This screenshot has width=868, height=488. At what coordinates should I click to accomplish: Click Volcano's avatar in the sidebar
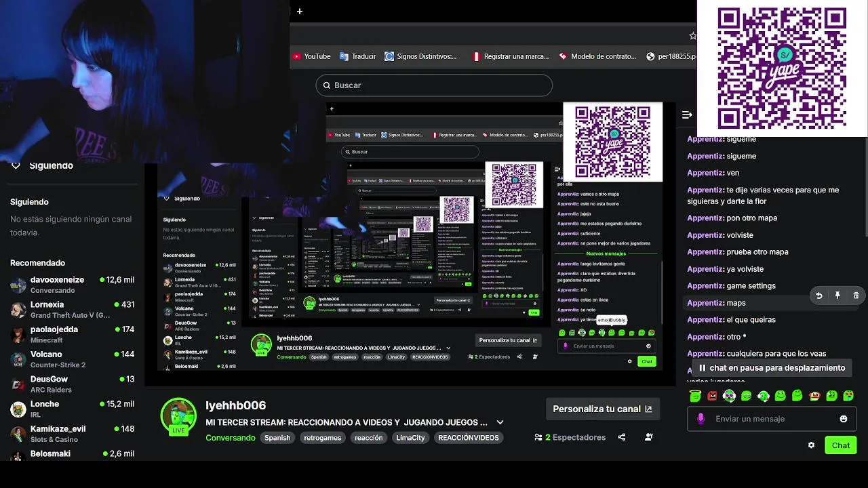pyautogui.click(x=18, y=359)
